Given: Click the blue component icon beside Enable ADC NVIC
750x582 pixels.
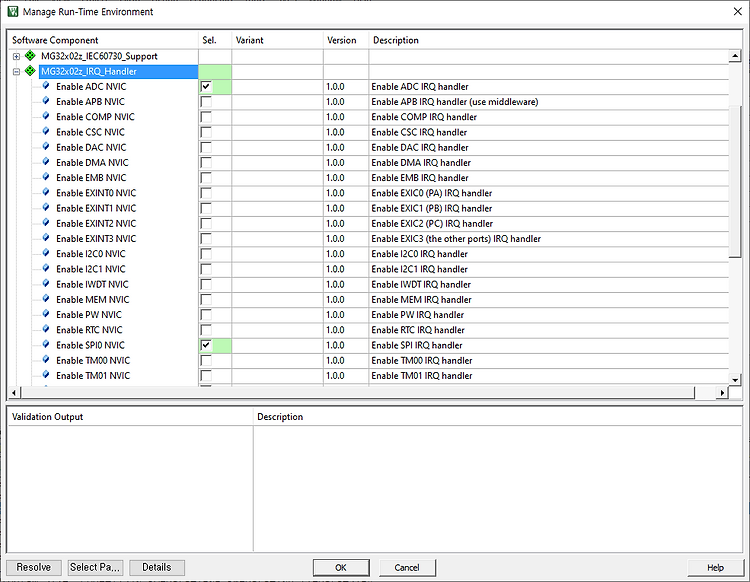Looking at the screenshot, I should tap(46, 86).
